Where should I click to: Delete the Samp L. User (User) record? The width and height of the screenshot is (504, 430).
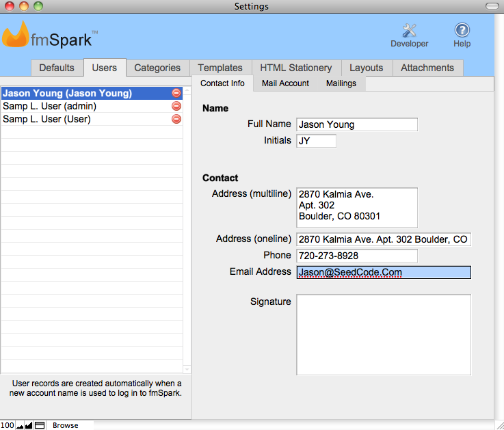[x=176, y=119]
